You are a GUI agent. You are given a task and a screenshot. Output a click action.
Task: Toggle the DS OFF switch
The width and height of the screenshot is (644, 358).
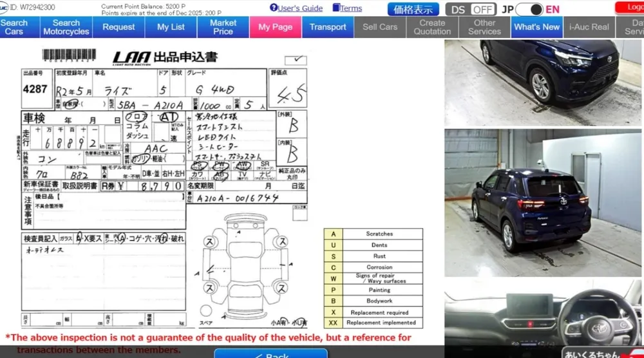tap(481, 10)
